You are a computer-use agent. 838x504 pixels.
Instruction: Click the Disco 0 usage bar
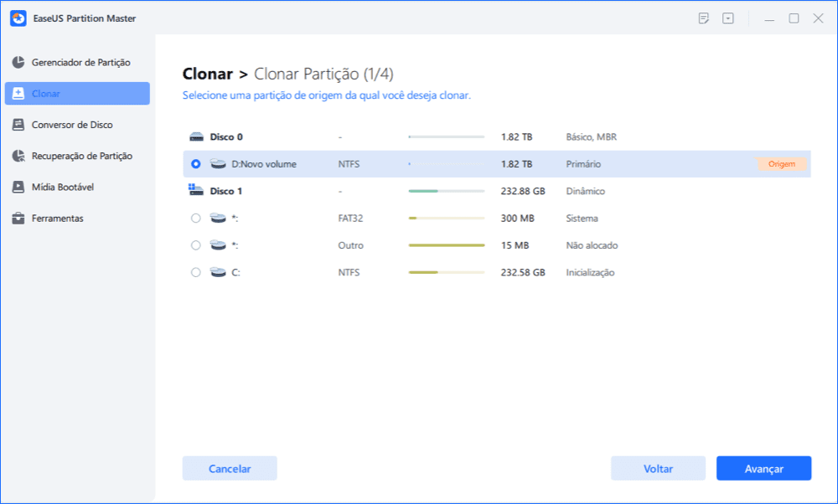[x=447, y=137]
